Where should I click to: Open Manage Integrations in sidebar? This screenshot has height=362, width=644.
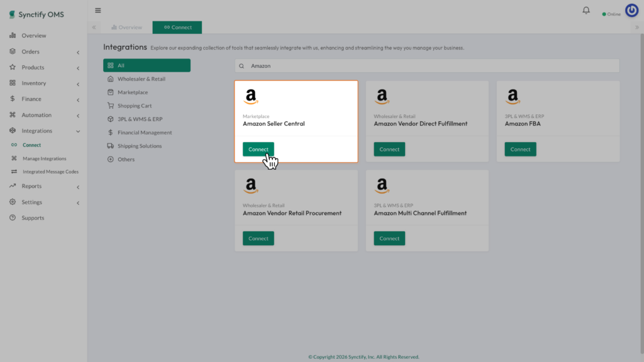pos(45,158)
